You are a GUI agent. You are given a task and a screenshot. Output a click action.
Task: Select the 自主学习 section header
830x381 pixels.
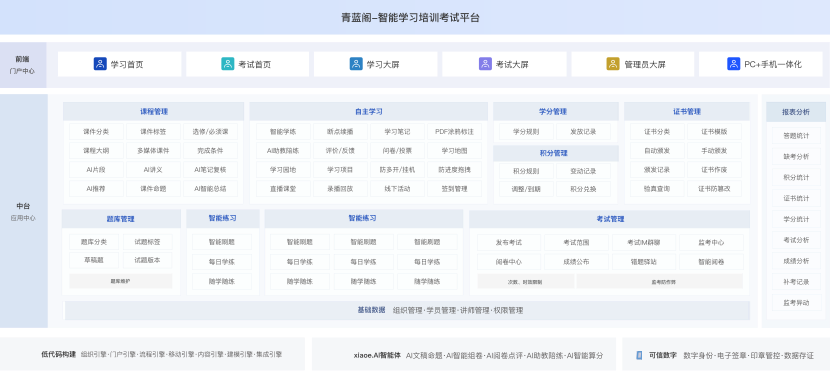coord(368,112)
